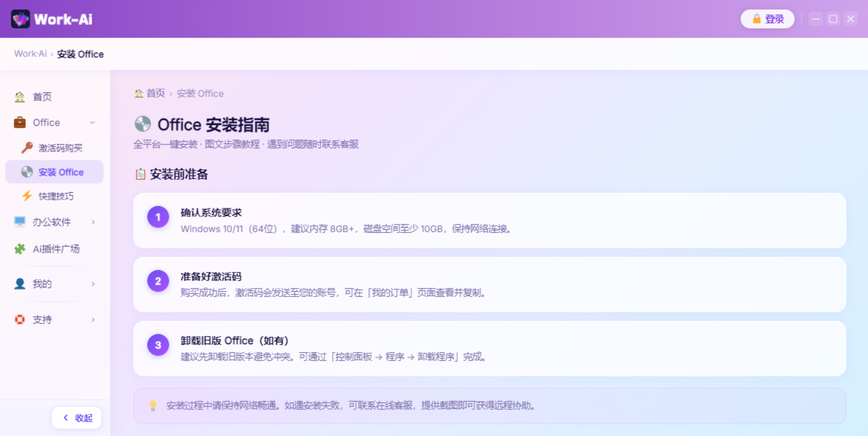Image resolution: width=868 pixels, height=436 pixels.
Task: Click the 卸载旧版 Office（如有）step card
Action: 489,348
